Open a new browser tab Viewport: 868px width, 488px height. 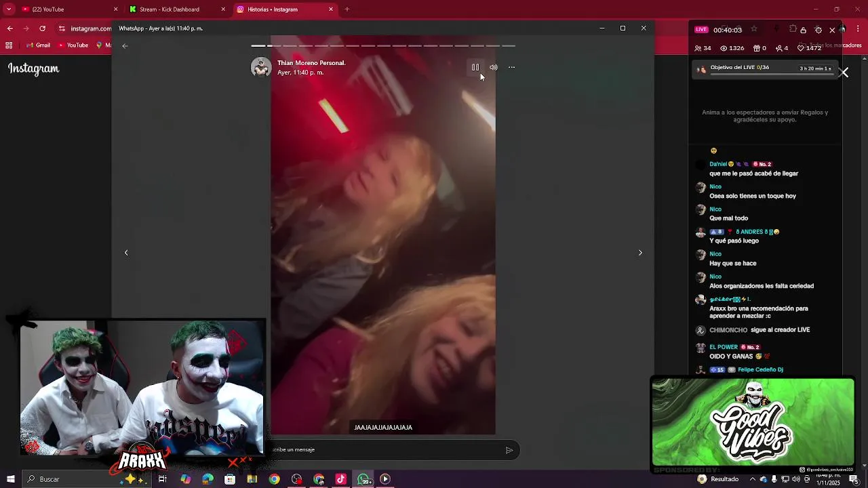pos(347,9)
